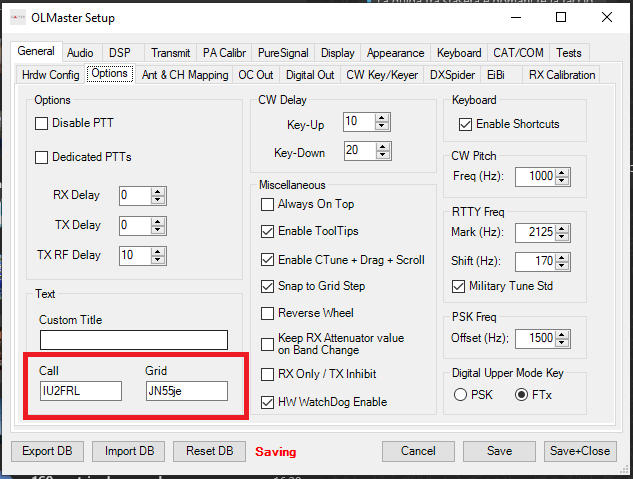Increase CW Key-Up delay with up arrow
This screenshot has width=633, height=479.
pos(381,117)
